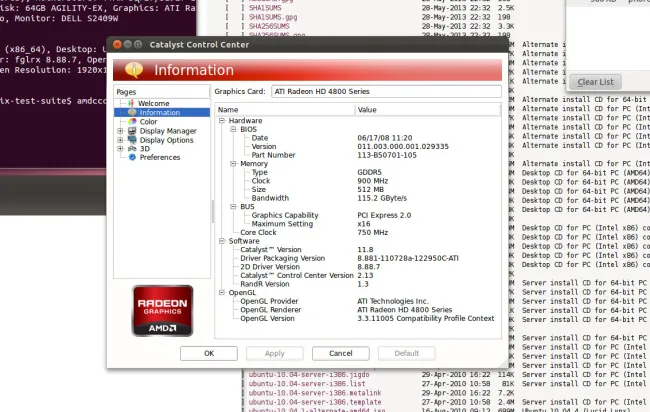Select the Information page icon
Screen dimensions: 650x412
(131, 112)
